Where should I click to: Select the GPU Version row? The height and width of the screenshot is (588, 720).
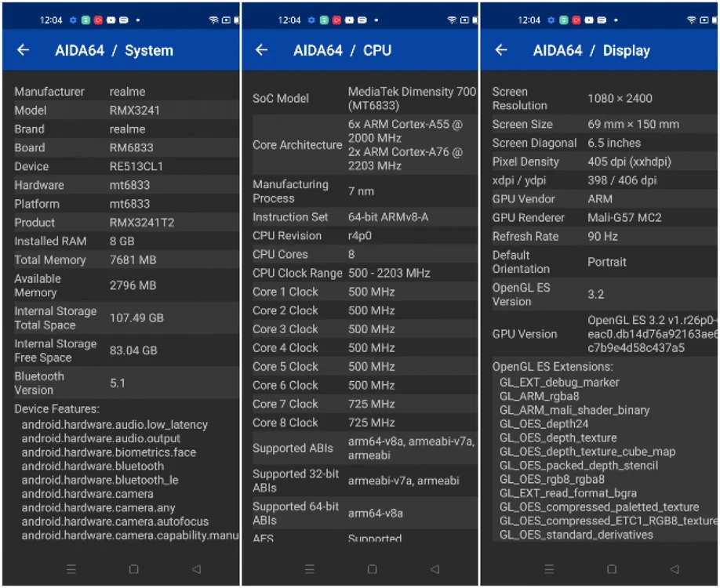(x=604, y=334)
